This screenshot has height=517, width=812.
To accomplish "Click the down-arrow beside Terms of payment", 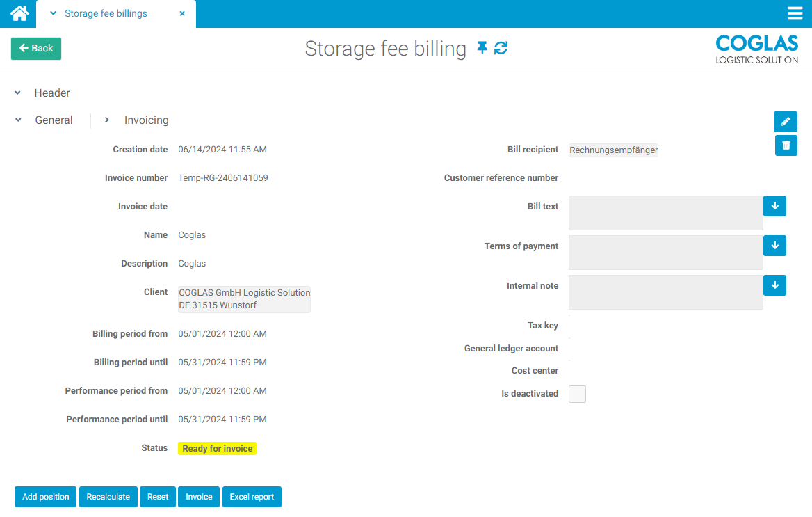I will click(x=774, y=246).
